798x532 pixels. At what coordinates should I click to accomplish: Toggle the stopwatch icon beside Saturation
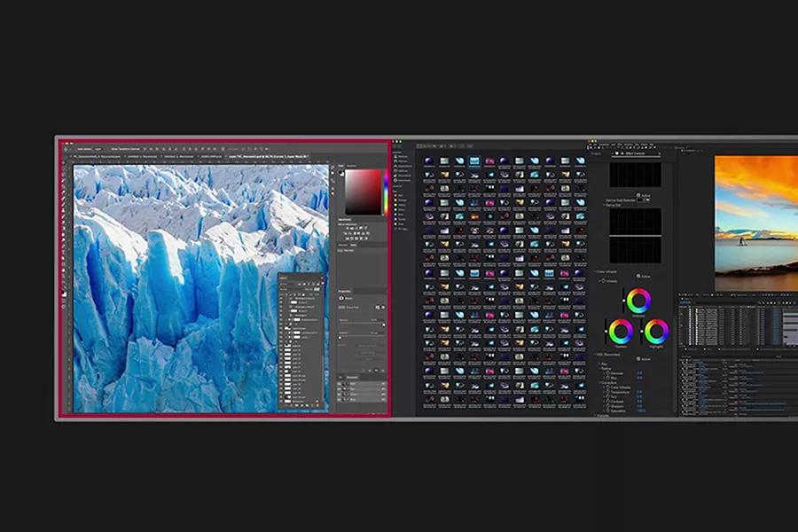coord(608,410)
